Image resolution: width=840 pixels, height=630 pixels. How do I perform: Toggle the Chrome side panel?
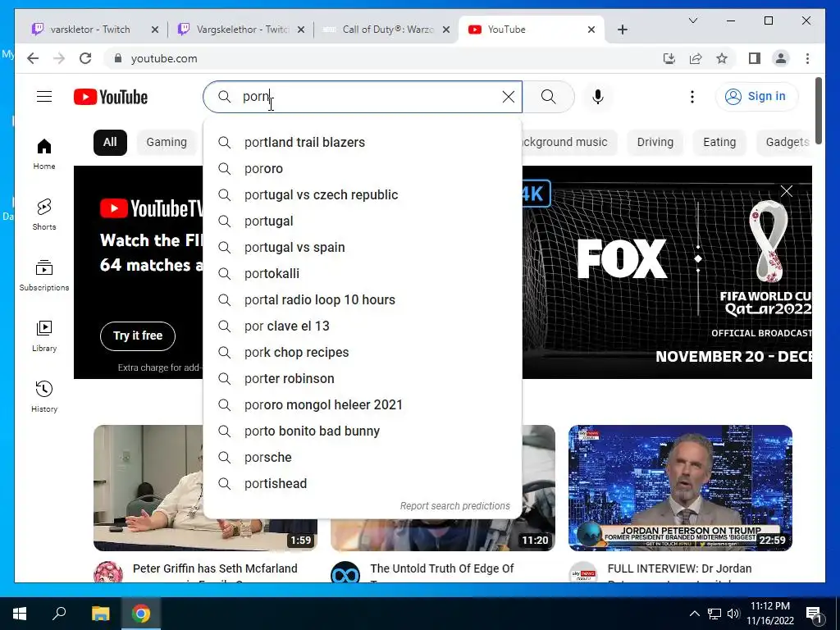pyautogui.click(x=755, y=58)
